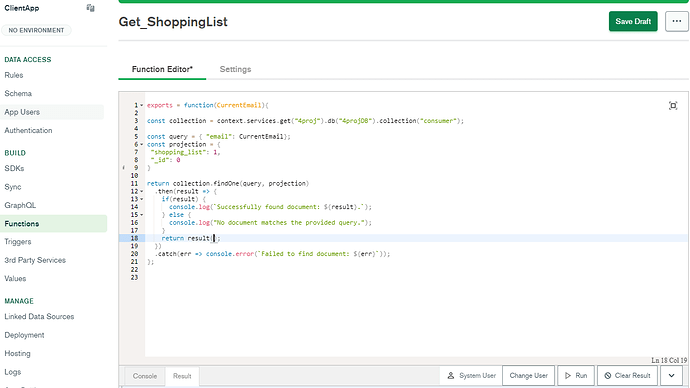Click the findOne call on line 11
Screen dimensions: 690x388
click(228, 183)
